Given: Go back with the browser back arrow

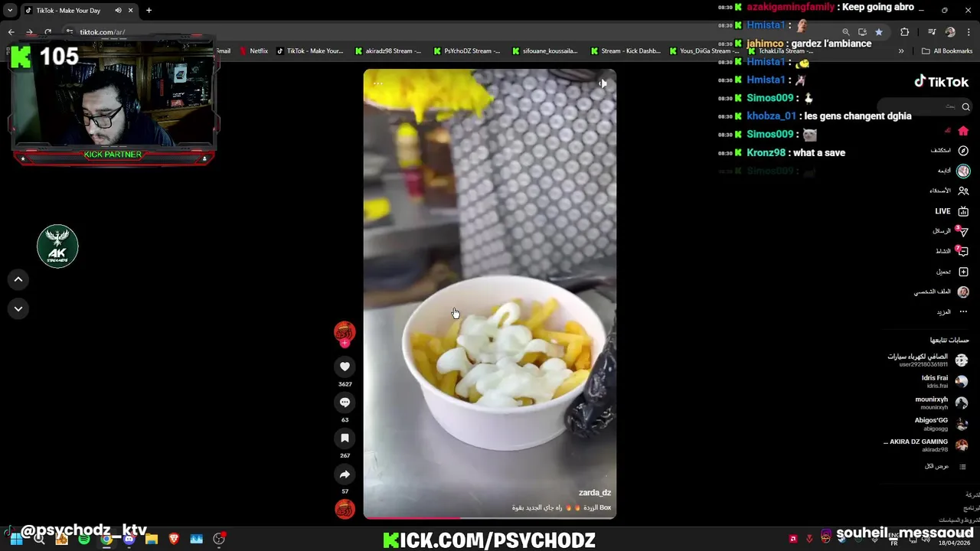Looking at the screenshot, I should (x=11, y=32).
